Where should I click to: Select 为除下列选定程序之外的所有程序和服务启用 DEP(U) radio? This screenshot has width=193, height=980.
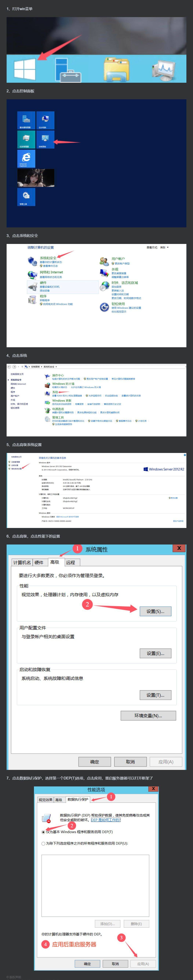pos(43,843)
